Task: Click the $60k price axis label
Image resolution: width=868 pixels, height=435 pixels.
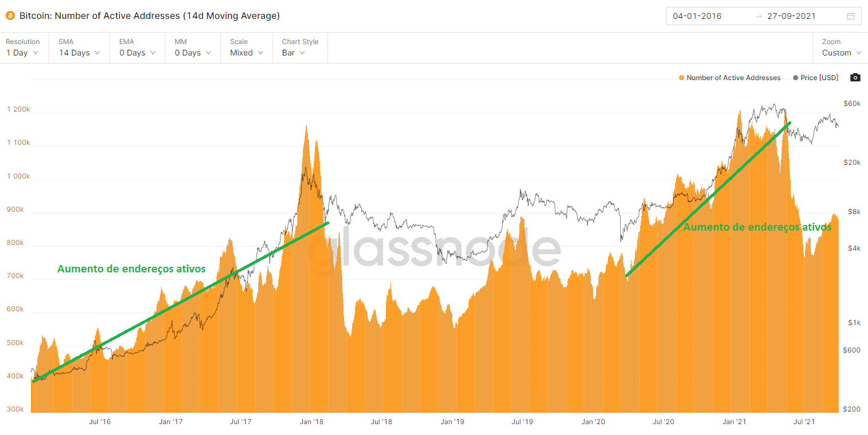Action: [853, 103]
